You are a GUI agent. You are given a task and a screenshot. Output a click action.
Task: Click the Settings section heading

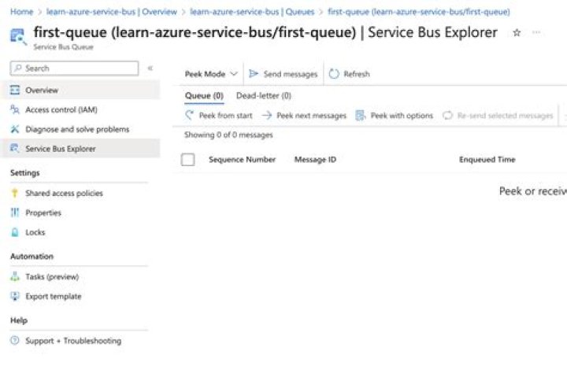pos(25,172)
